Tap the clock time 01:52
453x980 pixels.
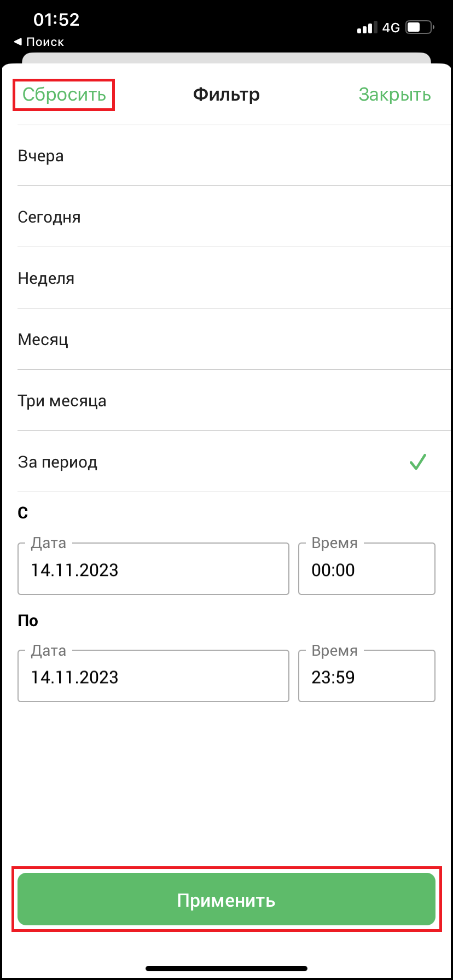[56, 20]
